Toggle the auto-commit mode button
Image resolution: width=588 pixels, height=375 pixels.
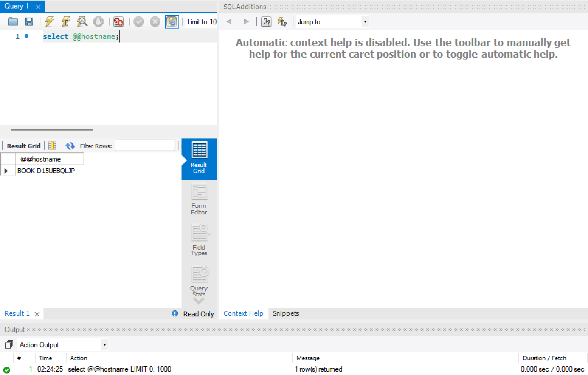tap(172, 22)
